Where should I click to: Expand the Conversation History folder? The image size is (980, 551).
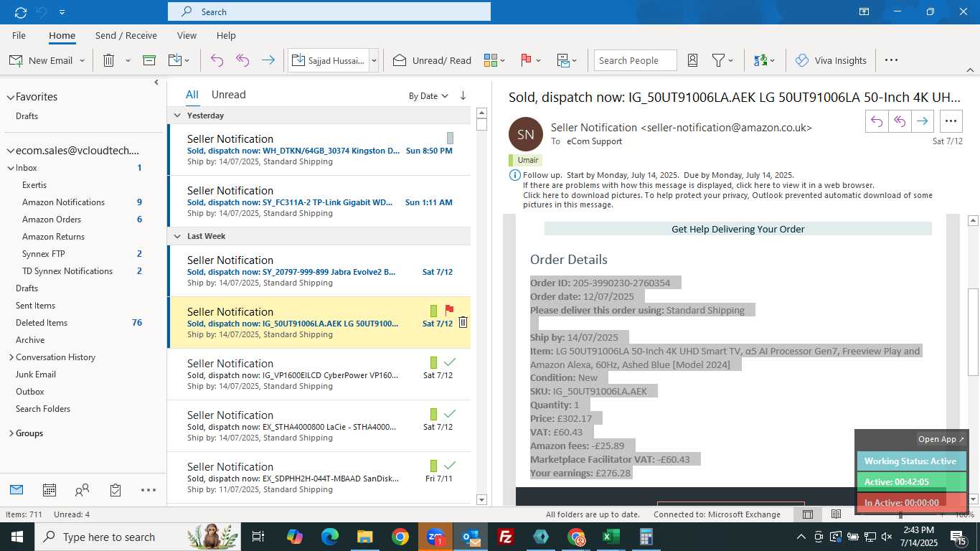click(x=11, y=357)
